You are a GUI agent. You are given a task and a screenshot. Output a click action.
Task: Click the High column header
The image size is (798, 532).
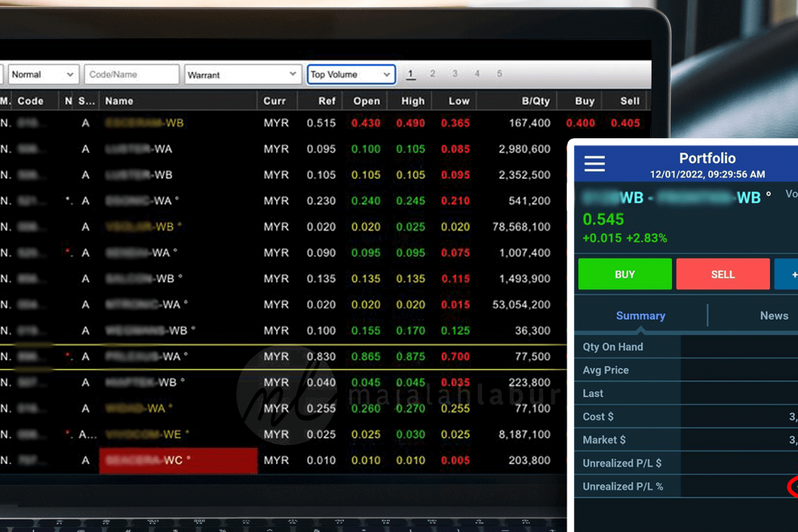click(x=412, y=101)
